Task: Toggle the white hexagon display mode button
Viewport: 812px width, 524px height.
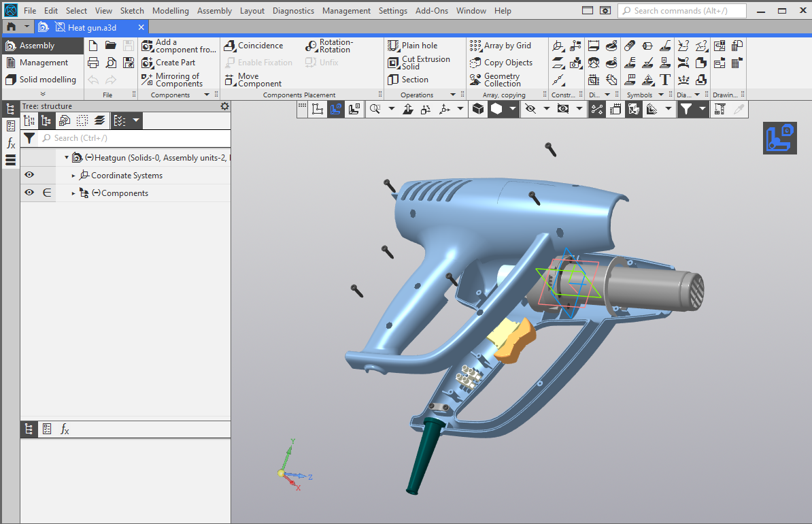Action: coord(496,109)
